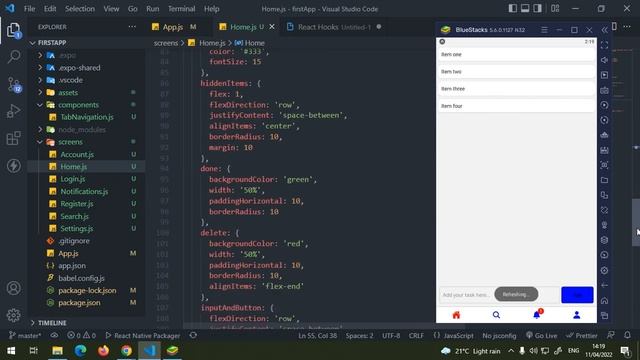Click Go Live in status bar
The image size is (640, 360).
(541, 336)
